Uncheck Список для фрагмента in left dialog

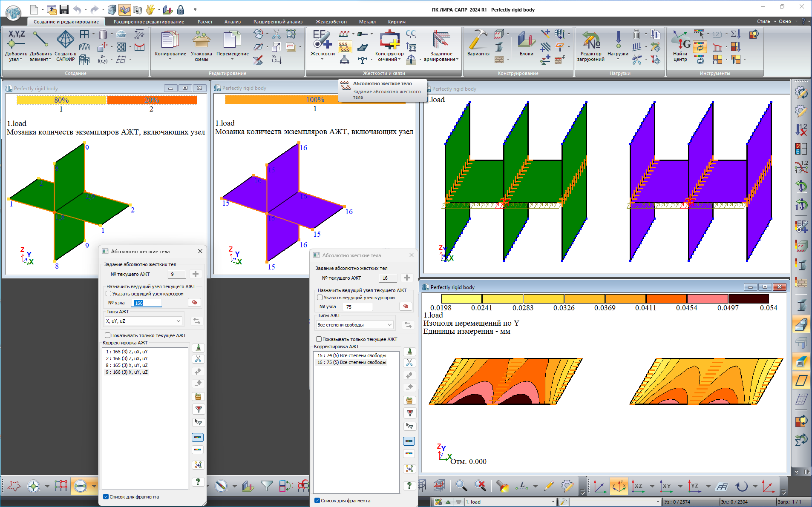(106, 497)
